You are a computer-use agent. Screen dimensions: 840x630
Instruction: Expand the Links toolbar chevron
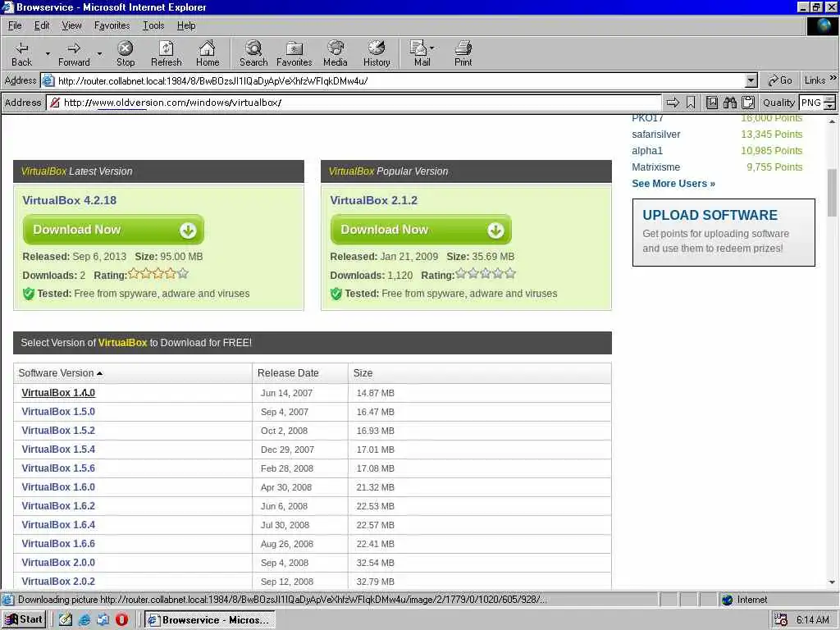(833, 78)
